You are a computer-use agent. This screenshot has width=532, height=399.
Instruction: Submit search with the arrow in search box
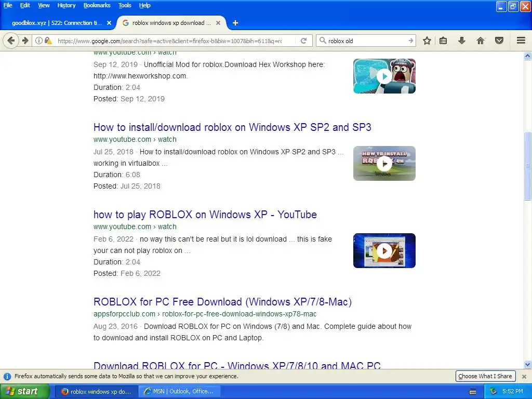coord(410,41)
